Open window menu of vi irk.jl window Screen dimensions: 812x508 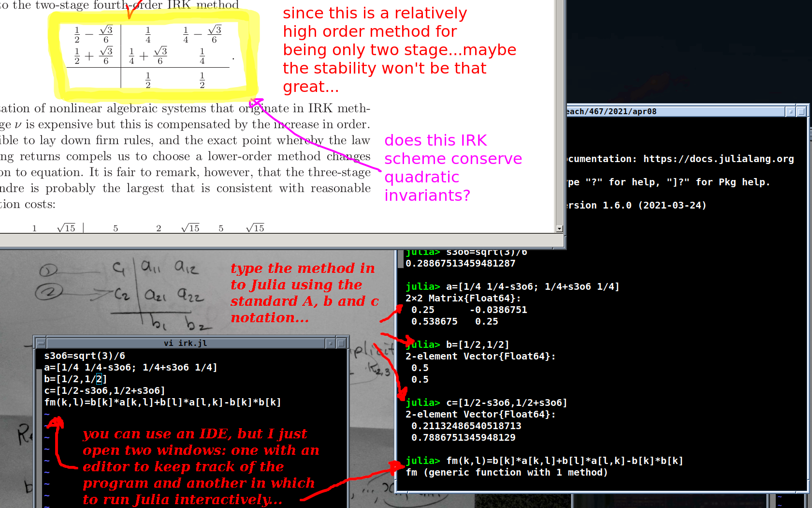[41, 343]
